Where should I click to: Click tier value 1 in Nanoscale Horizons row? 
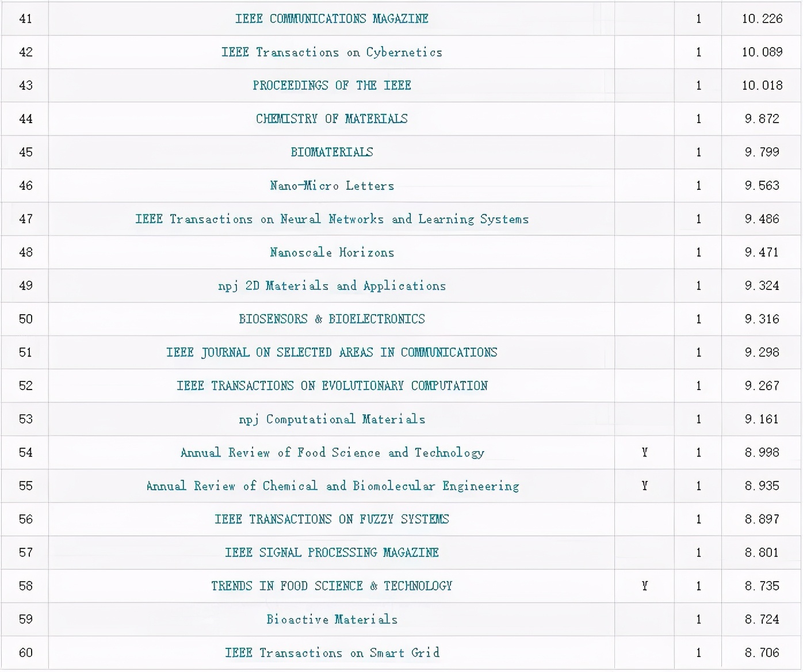click(x=698, y=252)
